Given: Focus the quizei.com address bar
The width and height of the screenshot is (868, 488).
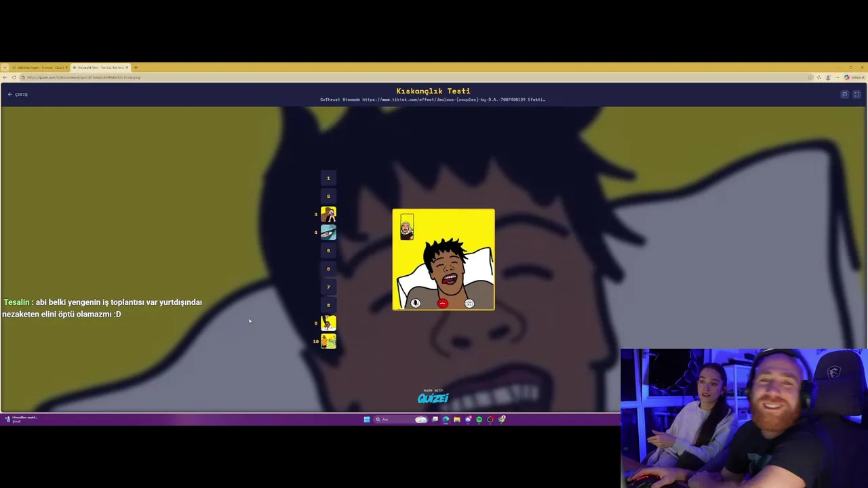Looking at the screenshot, I should click(416, 77).
